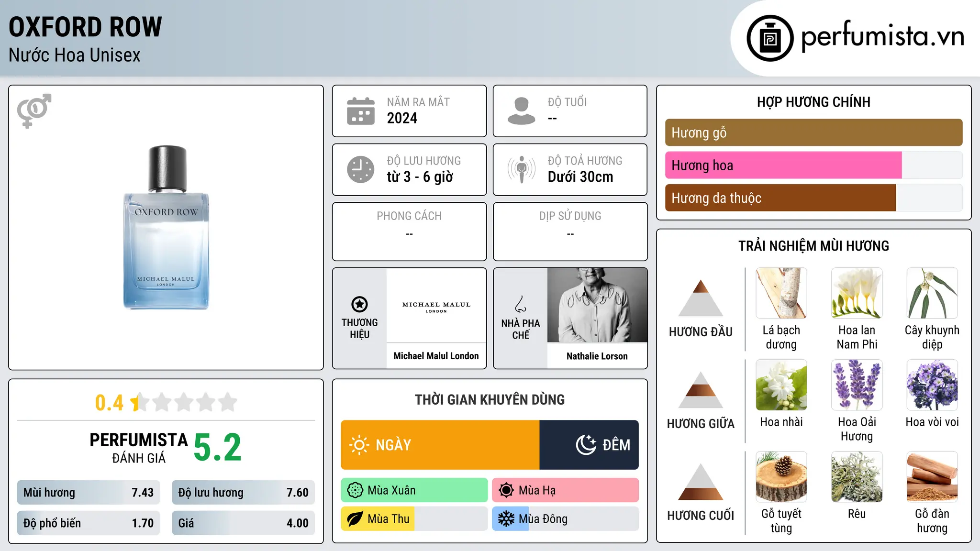This screenshot has width=980, height=551.
Task: Click the Nước Hoa Unisex subtitle
Action: [75, 55]
